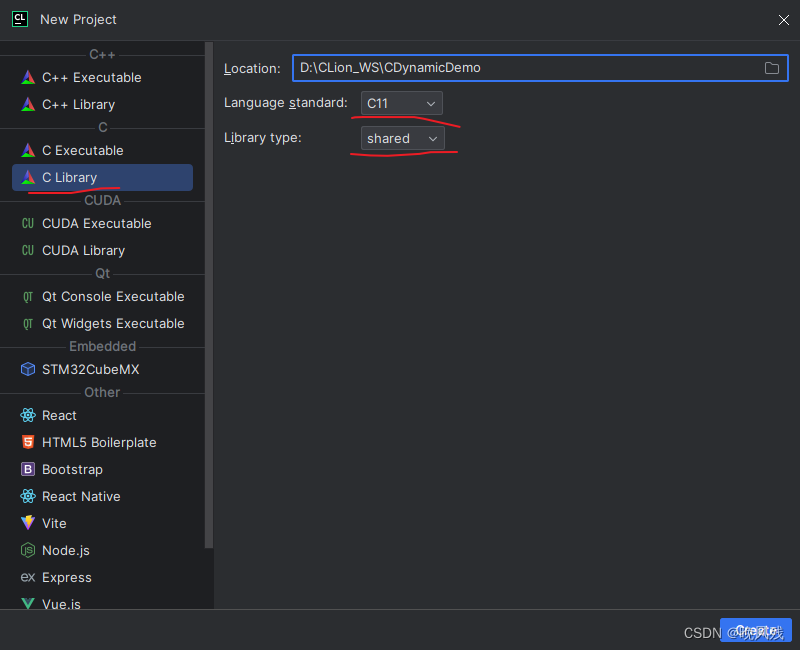Click the React text entry
Screen dimensions: 800x650
point(59,415)
